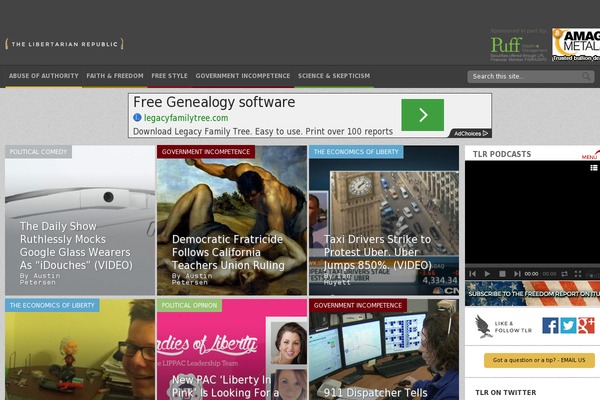The width and height of the screenshot is (600, 400).
Task: Click Government Incompetence tag on 911 Dispatcher article
Action: pos(358,305)
